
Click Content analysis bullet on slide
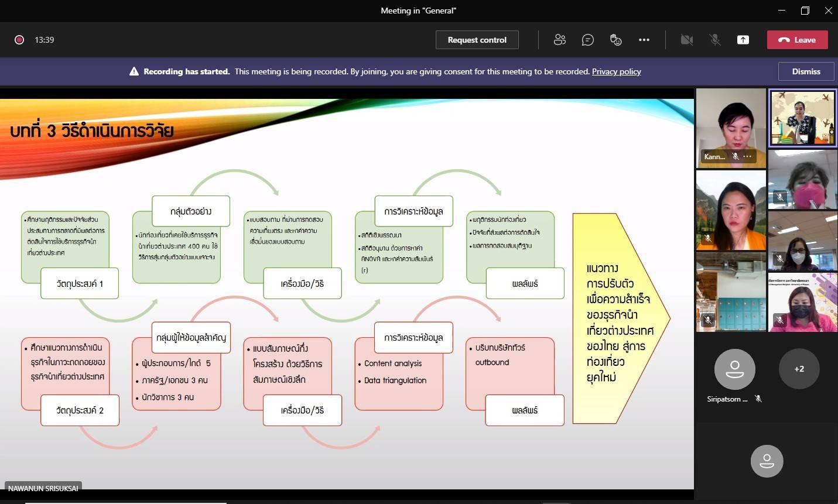pyautogui.click(x=392, y=364)
